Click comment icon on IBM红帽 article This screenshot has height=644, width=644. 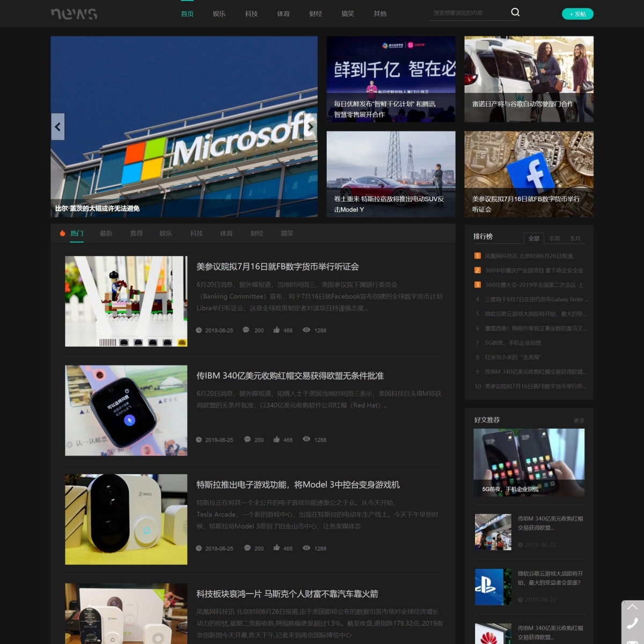coord(247,439)
